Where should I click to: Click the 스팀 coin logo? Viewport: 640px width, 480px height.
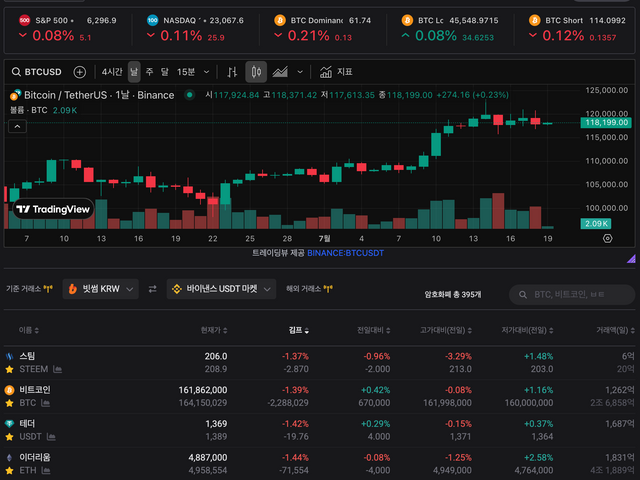(9, 356)
